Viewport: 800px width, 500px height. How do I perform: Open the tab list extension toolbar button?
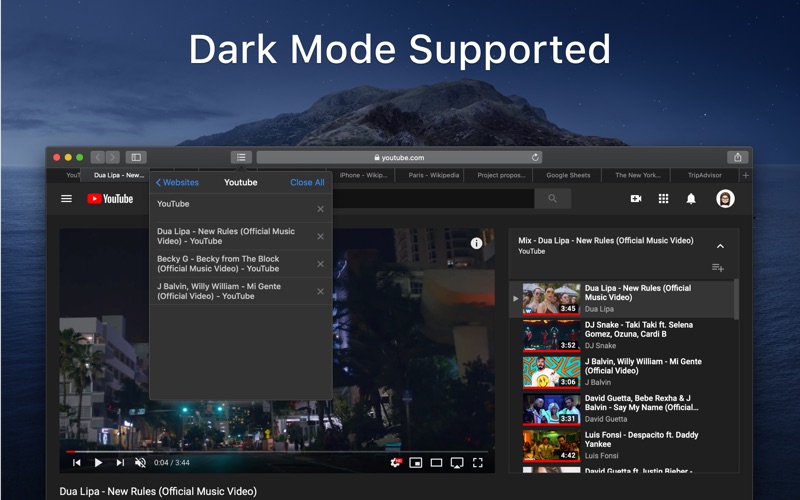click(x=241, y=157)
